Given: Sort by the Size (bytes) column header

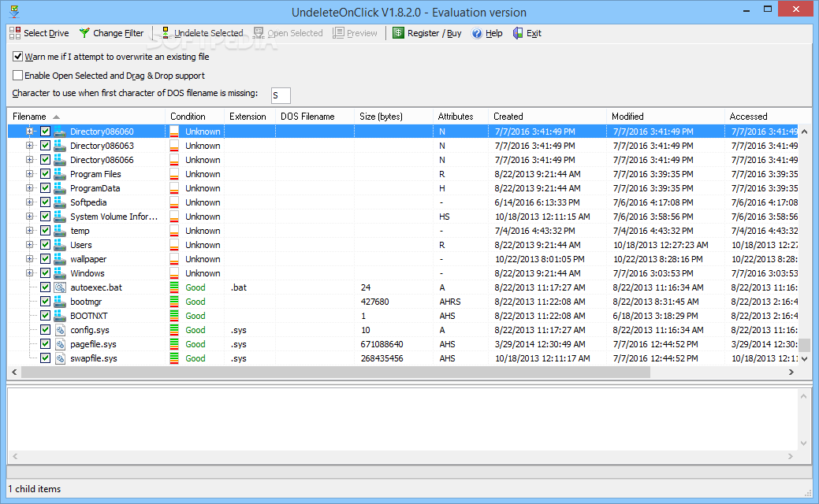Looking at the screenshot, I should (394, 117).
